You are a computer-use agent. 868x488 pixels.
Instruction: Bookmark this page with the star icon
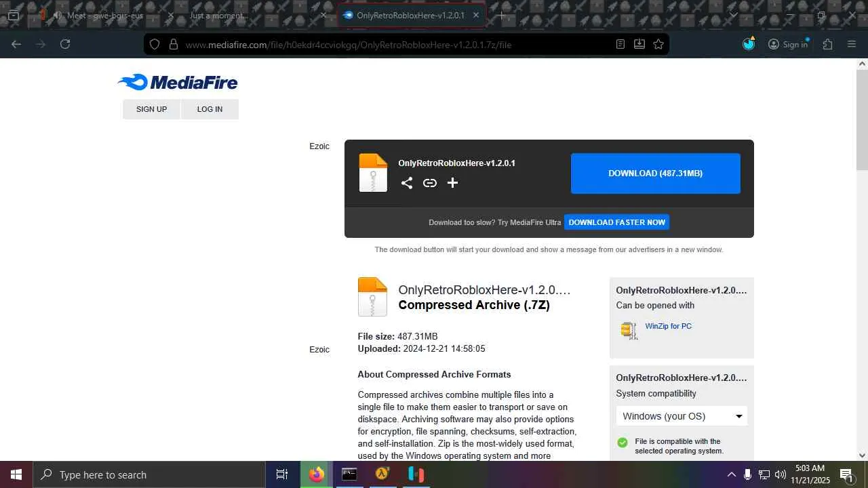[658, 44]
